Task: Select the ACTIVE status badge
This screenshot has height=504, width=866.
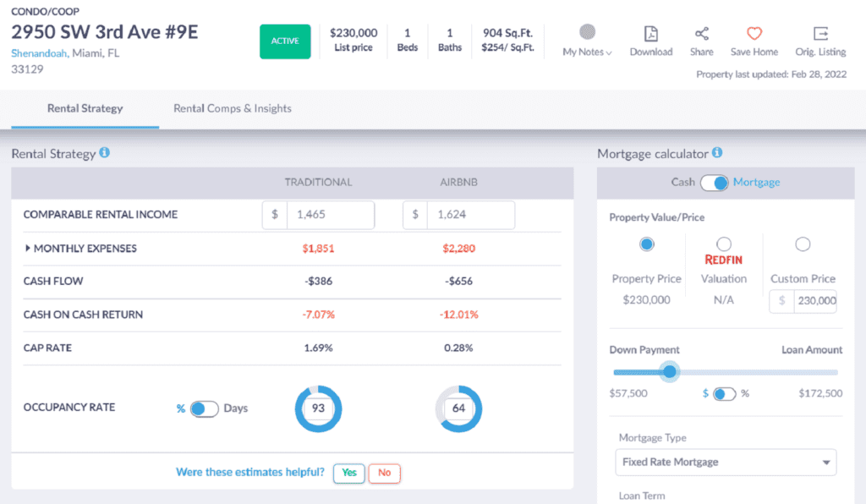Action: coord(285,41)
